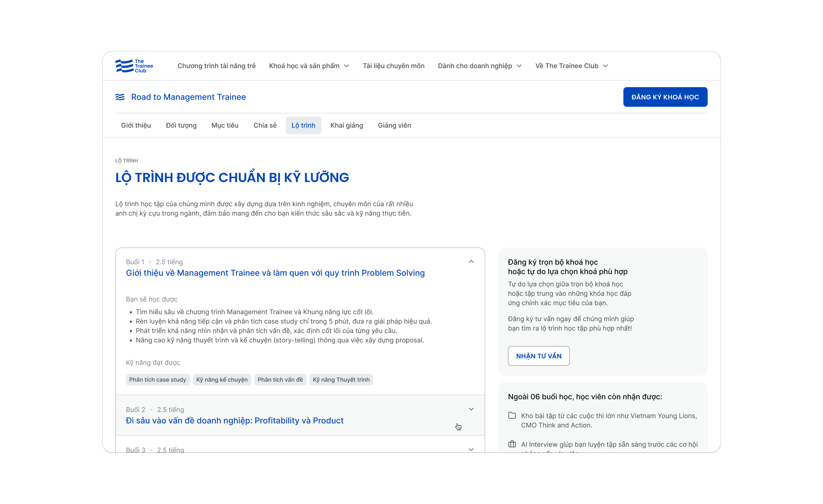Image resolution: width=823 pixels, height=504 pixels.
Task: Click The Trainee Club logo
Action: click(x=134, y=66)
